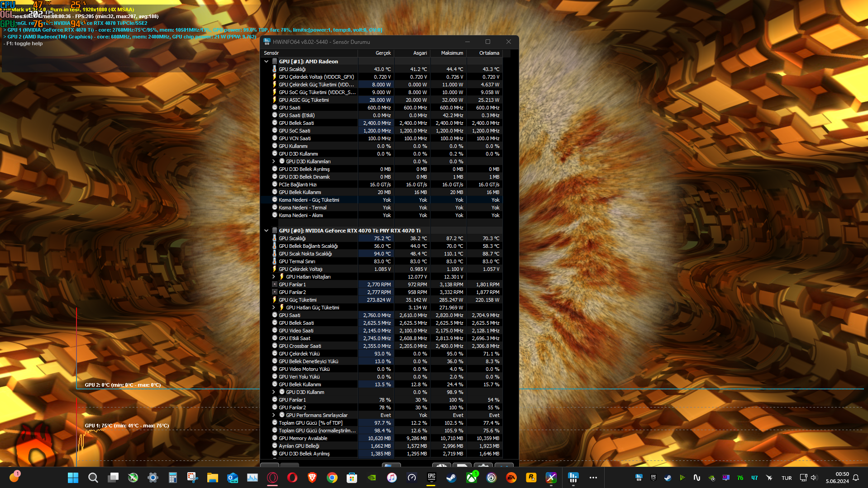Launch Calculator from the taskbar
The image size is (868, 488).
point(172,478)
